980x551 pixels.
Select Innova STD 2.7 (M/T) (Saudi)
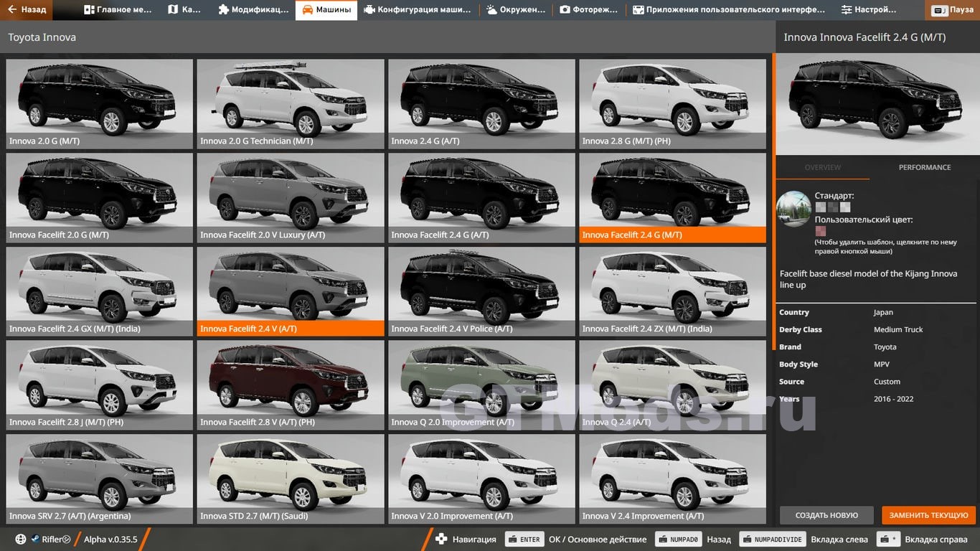tap(291, 479)
